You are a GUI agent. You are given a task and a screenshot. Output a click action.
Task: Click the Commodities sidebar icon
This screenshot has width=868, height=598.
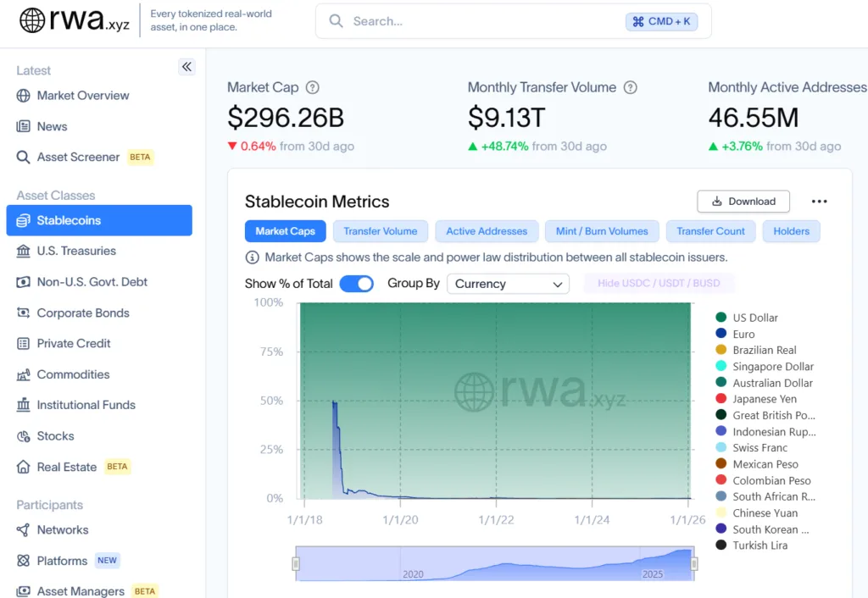tap(23, 374)
